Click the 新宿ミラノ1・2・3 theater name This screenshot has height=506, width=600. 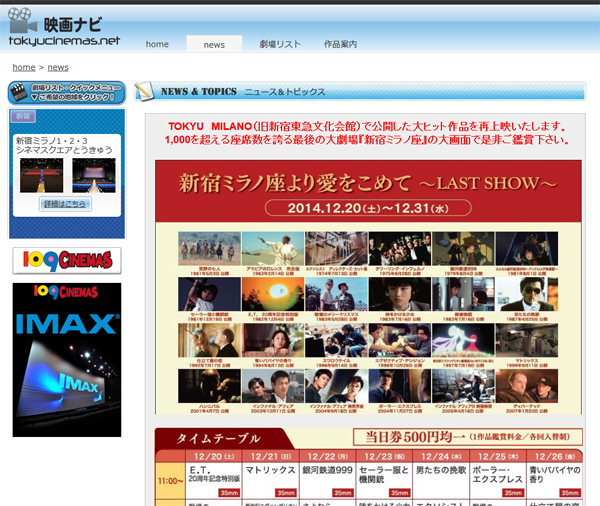(52, 140)
